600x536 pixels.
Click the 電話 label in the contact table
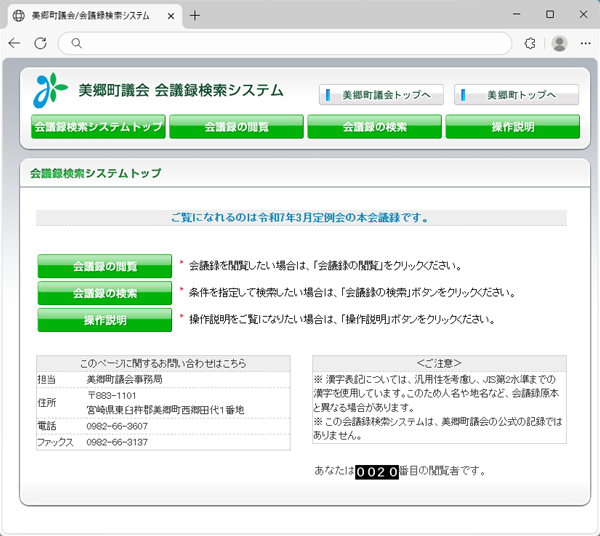pos(47,426)
